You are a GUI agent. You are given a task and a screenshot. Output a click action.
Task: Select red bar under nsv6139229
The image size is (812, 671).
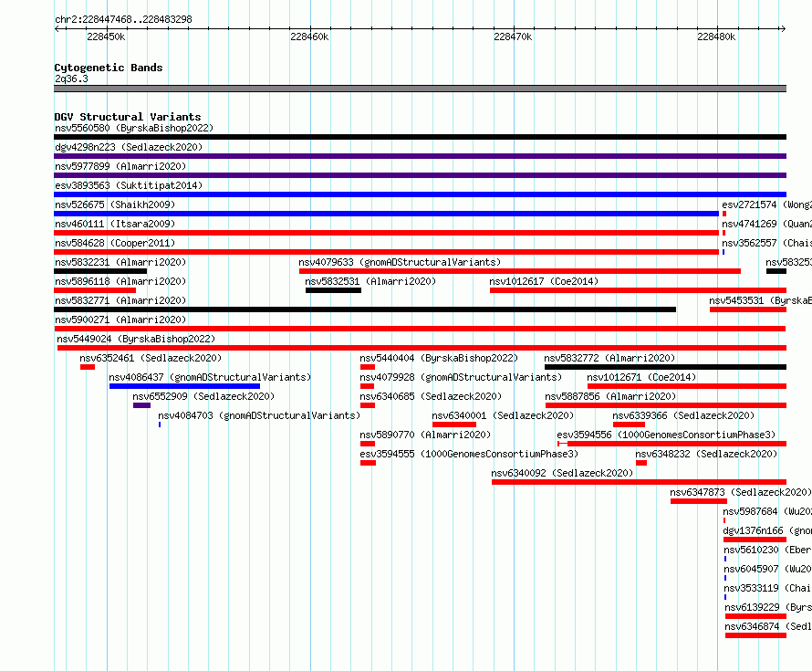[x=755, y=616]
